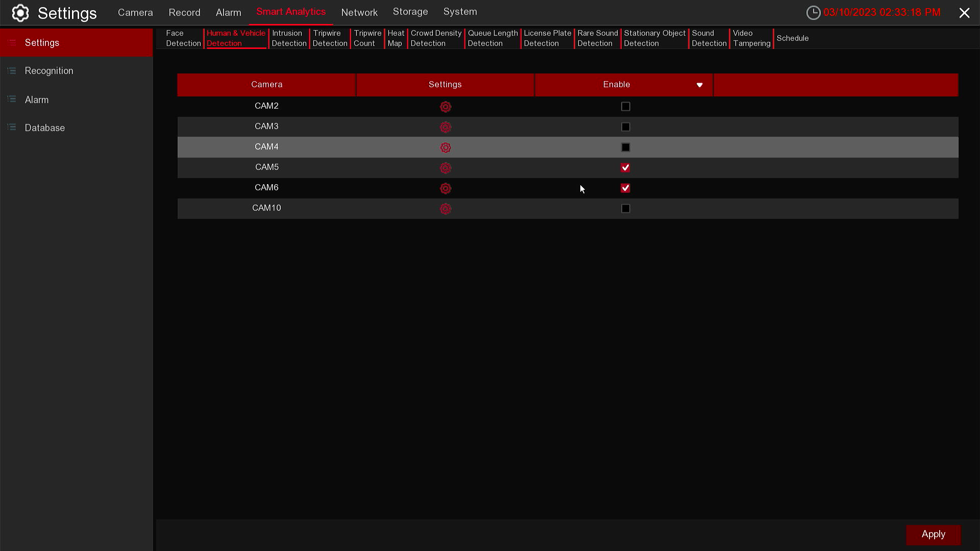Click the clock icon beside date

coord(813,13)
